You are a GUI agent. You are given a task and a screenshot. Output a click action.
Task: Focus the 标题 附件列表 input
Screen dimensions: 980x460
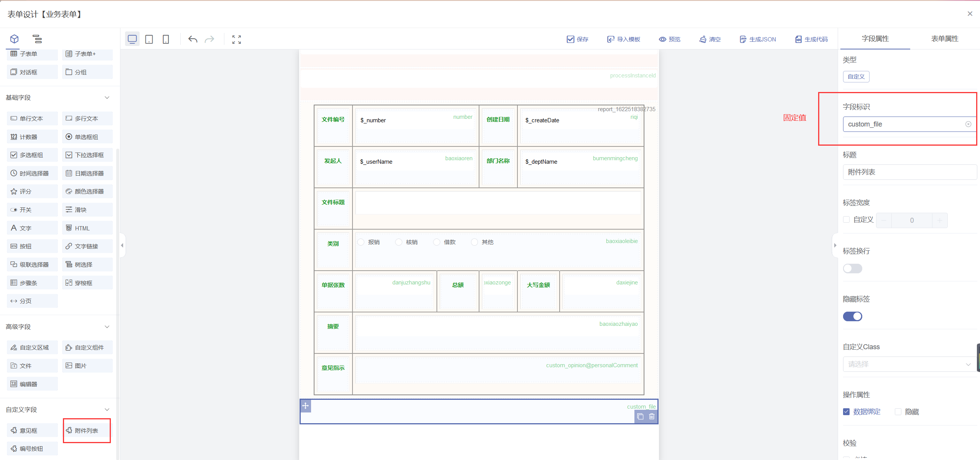[x=910, y=172]
